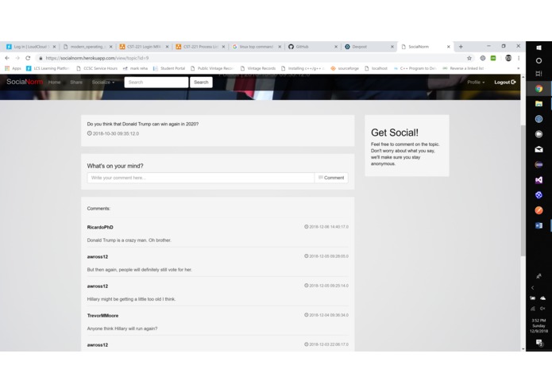The height and width of the screenshot is (392, 552).
Task: Switch to the modern_operating tab
Action: coord(87,46)
